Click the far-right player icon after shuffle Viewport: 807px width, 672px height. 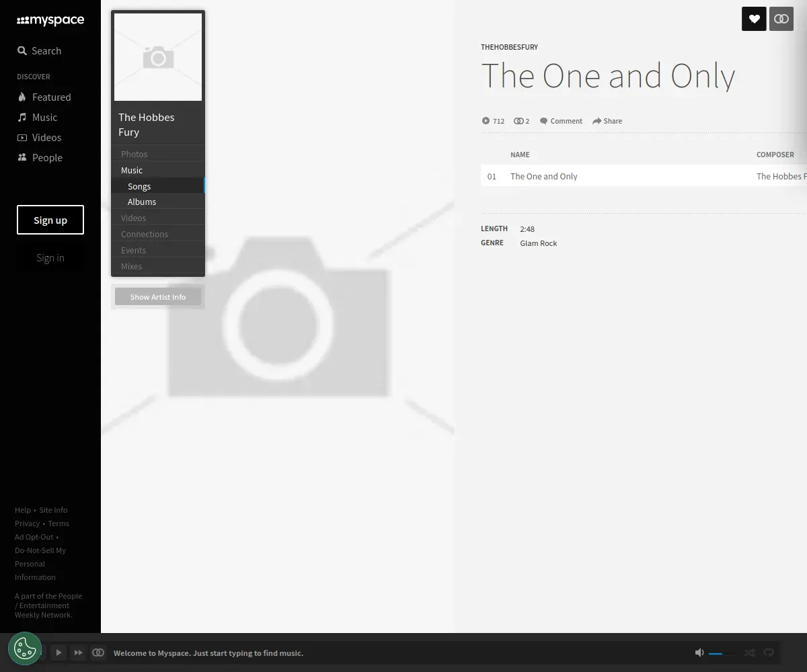coord(769,653)
